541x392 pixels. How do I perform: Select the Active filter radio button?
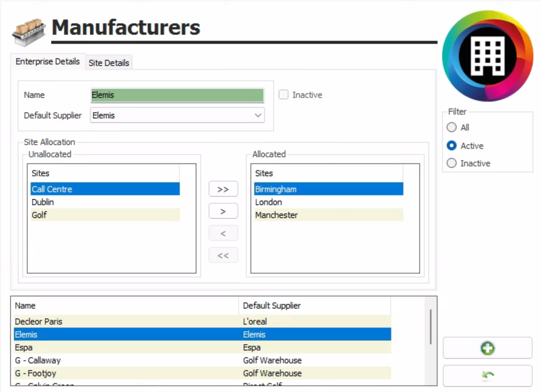451,146
